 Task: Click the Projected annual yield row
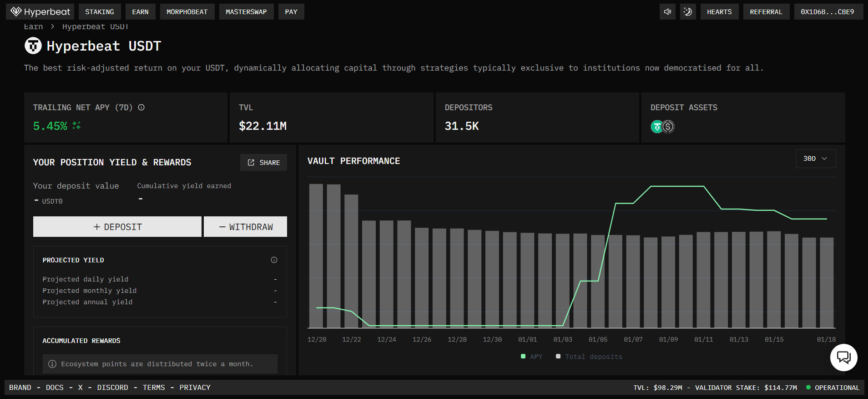[x=160, y=302]
